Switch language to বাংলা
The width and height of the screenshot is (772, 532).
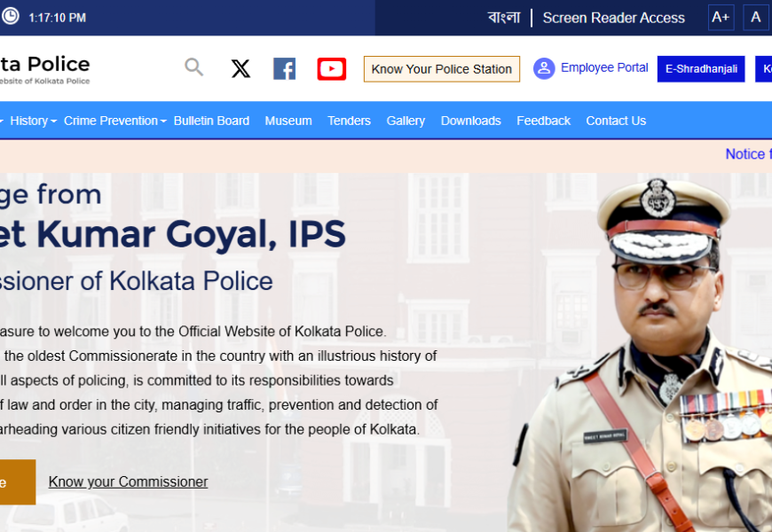click(504, 18)
